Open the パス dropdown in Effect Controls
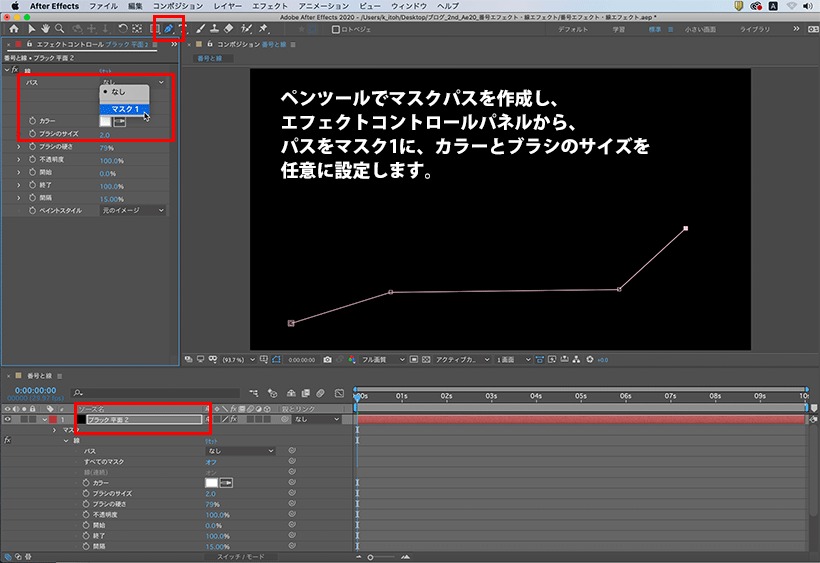The image size is (820, 563). [133, 82]
